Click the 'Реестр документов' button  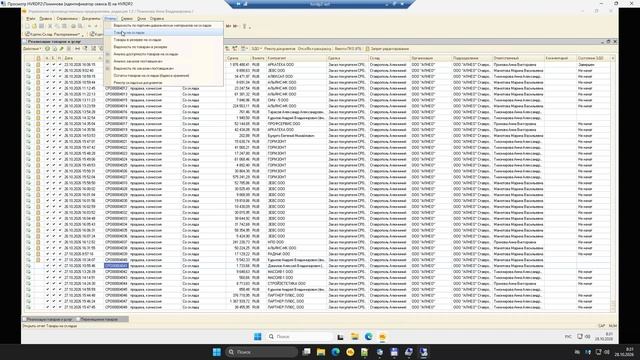pos(279,49)
